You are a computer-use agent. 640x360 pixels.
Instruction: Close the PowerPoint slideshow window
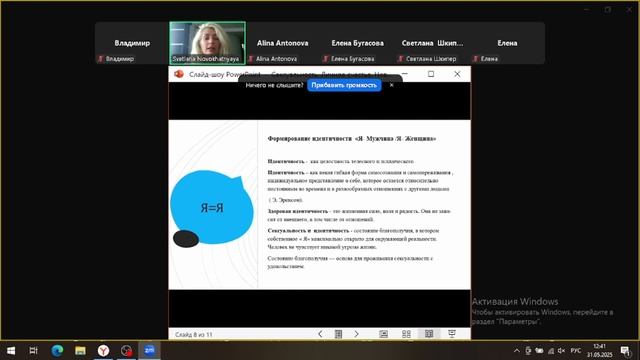[457, 74]
